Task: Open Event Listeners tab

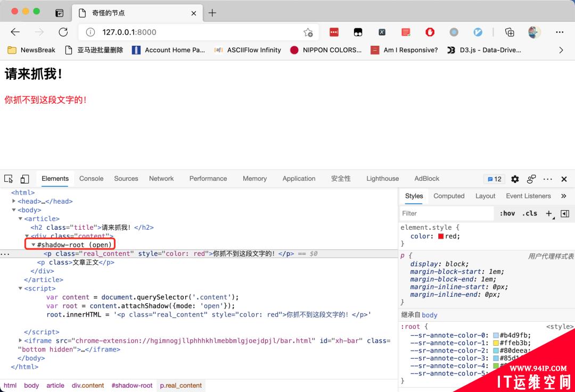Action: pos(529,196)
